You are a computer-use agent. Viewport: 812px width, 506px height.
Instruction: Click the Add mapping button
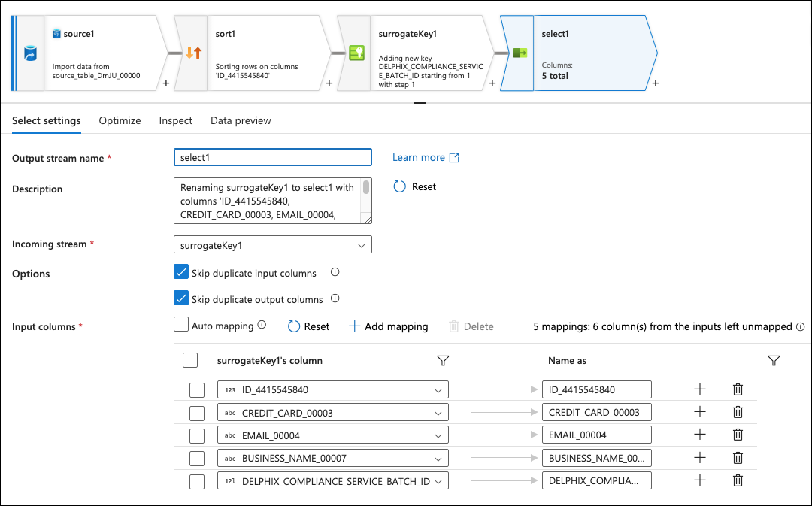(x=389, y=326)
